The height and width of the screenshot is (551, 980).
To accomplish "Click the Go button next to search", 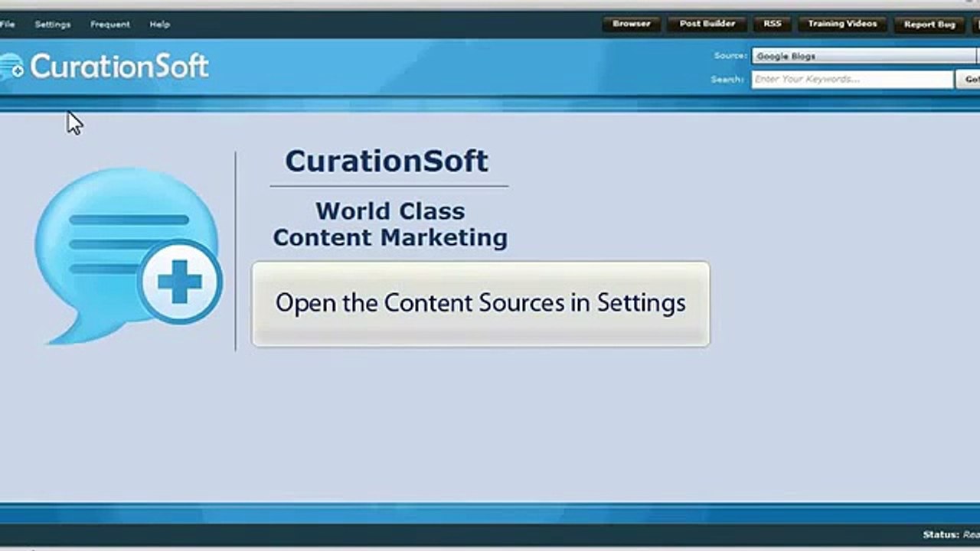I will point(969,79).
